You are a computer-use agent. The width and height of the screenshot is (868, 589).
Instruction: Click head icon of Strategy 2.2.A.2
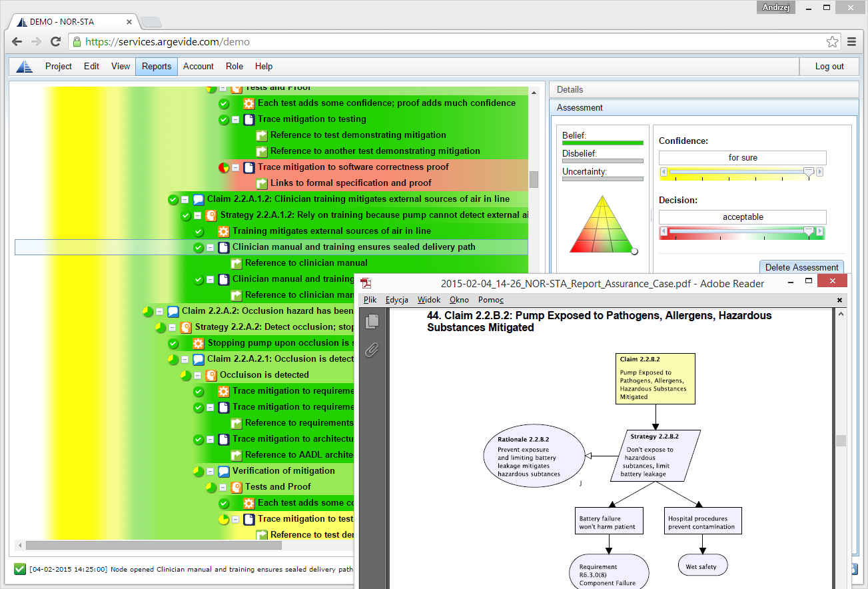coord(186,327)
